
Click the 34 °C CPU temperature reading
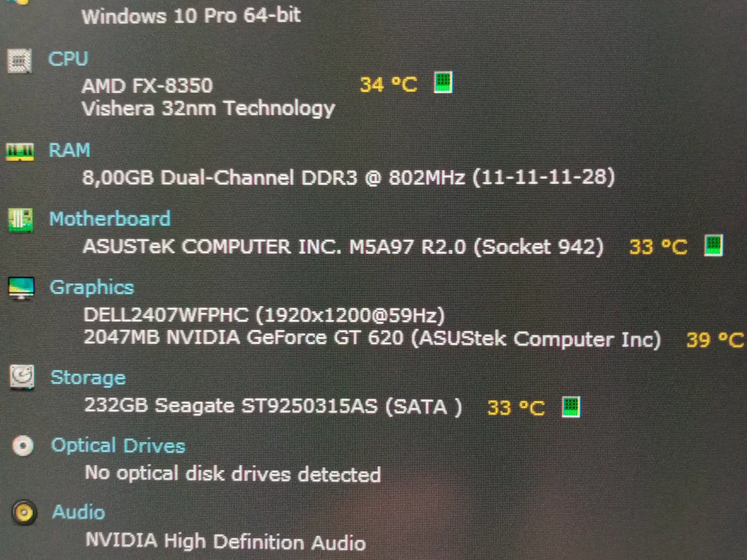coord(389,85)
